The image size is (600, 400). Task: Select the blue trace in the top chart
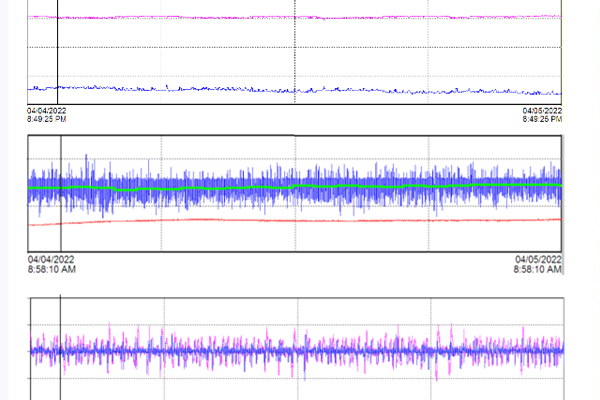click(x=295, y=90)
